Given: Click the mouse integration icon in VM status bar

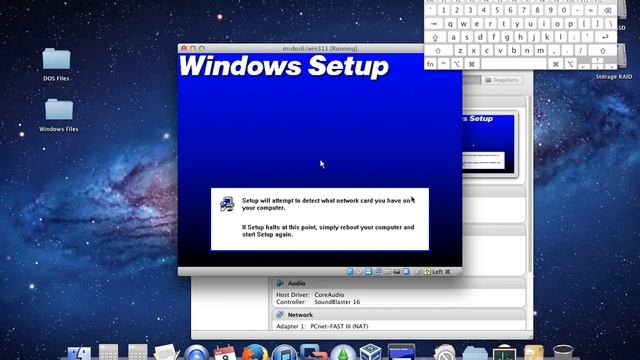Looking at the screenshot, I should tap(417, 271).
